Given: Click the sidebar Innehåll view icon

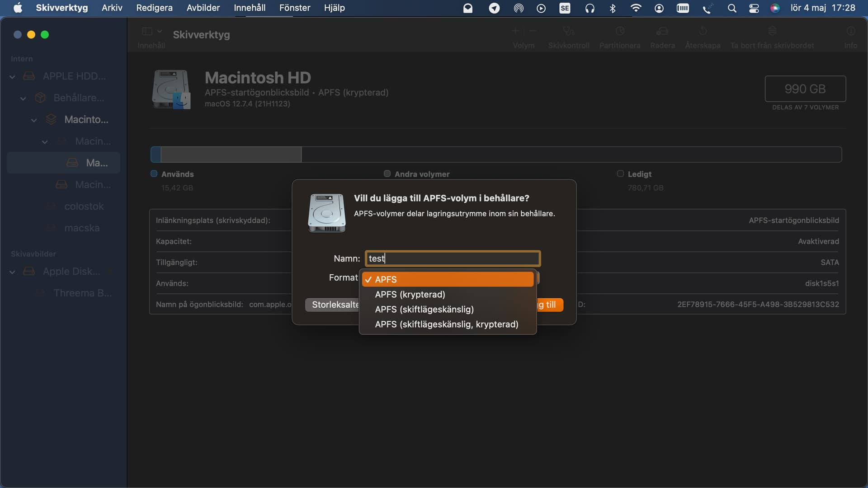Looking at the screenshot, I should (147, 31).
